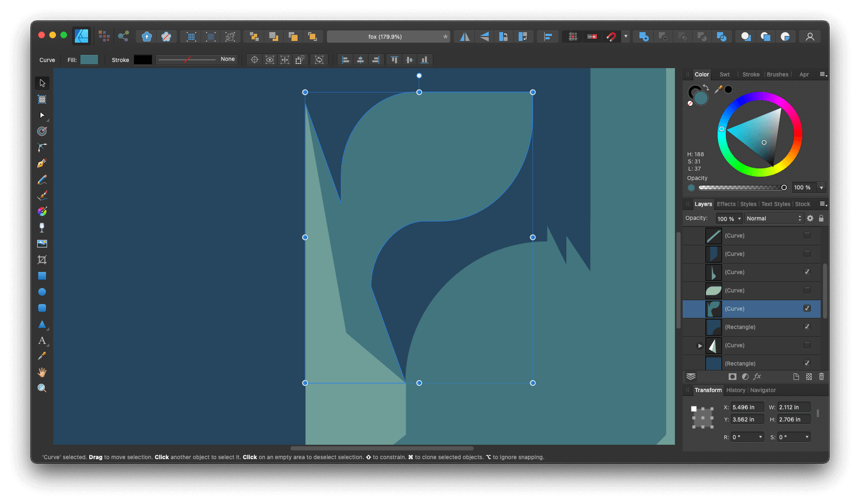Open the layer Opacity percentage dropdown
Viewport: 860px width, 504px height.
728,218
